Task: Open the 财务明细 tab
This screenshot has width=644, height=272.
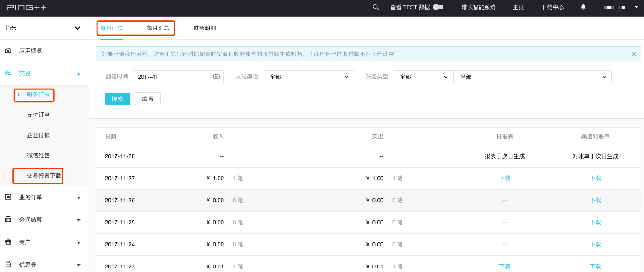Action: click(204, 27)
